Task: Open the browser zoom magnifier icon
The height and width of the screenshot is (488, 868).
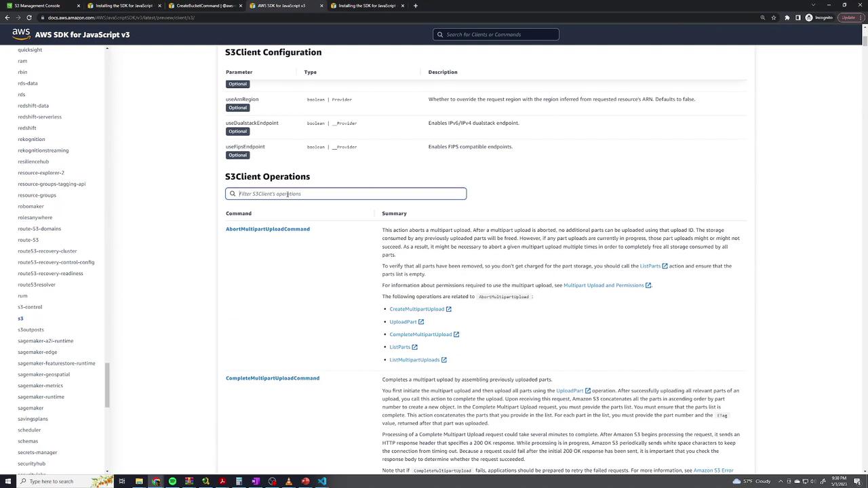Action: point(762,18)
